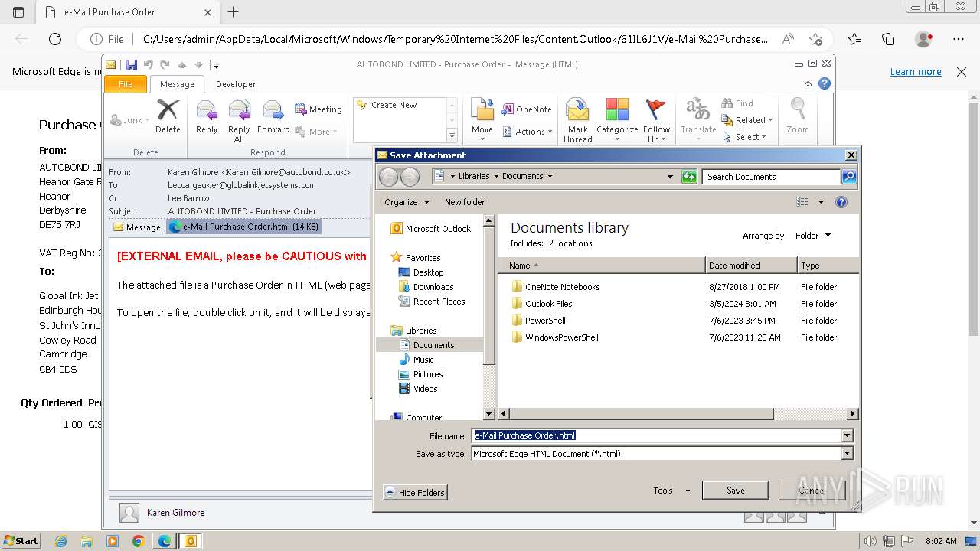Open the Tools dropdown in dialog
Image resolution: width=980 pixels, height=551 pixels.
point(671,491)
